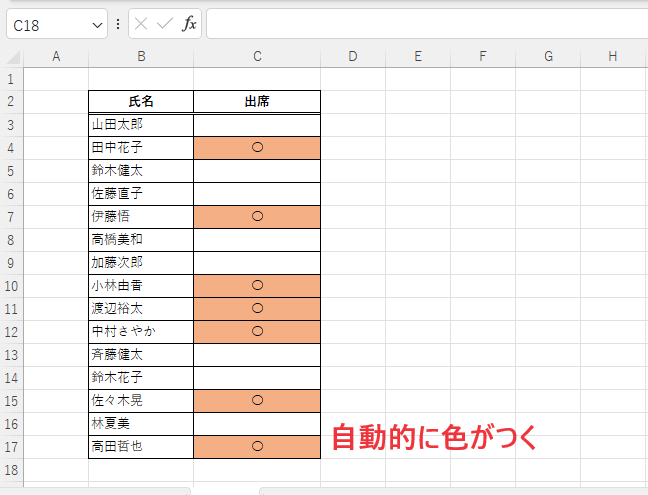Click the cell containing 加藤次郎
Image resolution: width=648 pixels, height=495 pixels.
(141, 263)
